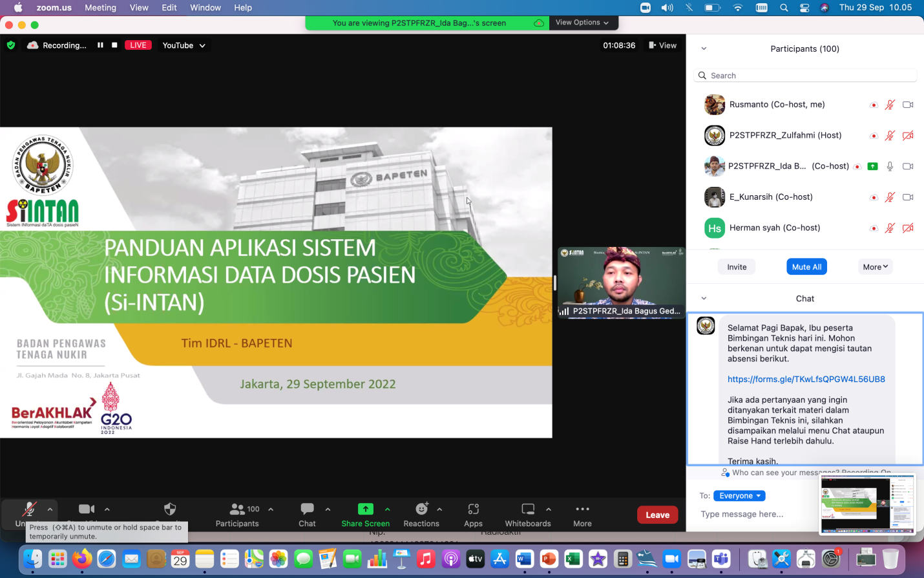Open the forms.gle attendance link

pyautogui.click(x=806, y=379)
